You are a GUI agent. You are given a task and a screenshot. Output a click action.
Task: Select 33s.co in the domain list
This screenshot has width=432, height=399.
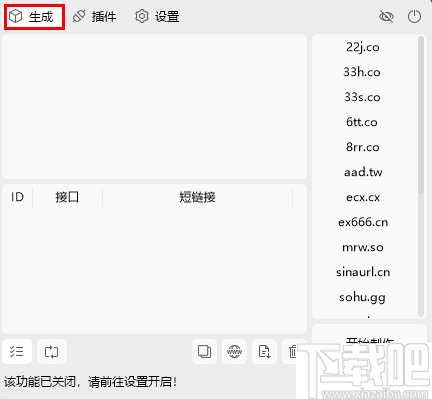[363, 97]
